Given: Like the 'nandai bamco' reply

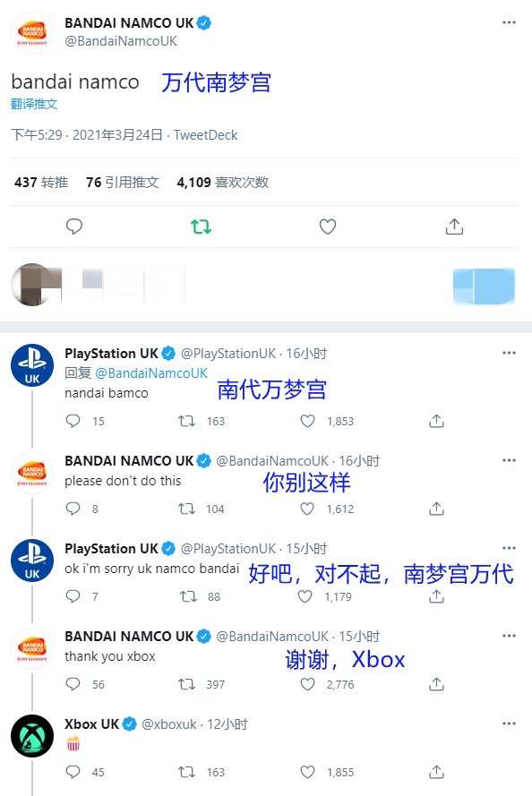Looking at the screenshot, I should point(307,421).
